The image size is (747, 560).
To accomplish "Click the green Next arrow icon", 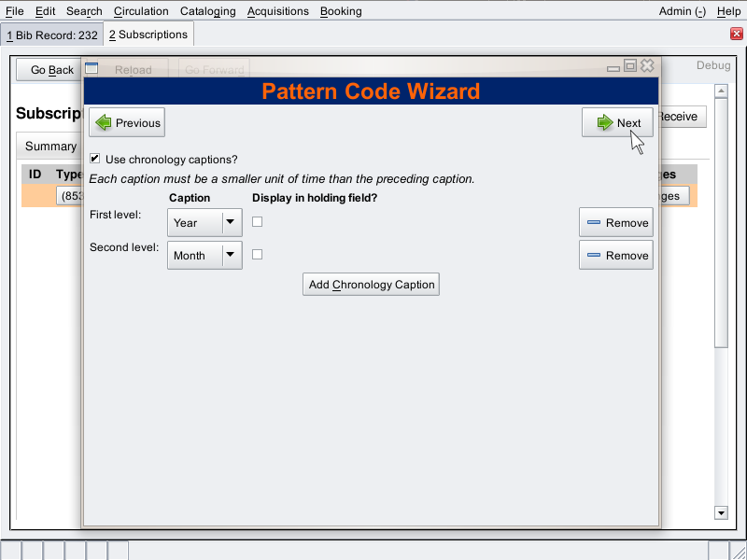I will 604,122.
